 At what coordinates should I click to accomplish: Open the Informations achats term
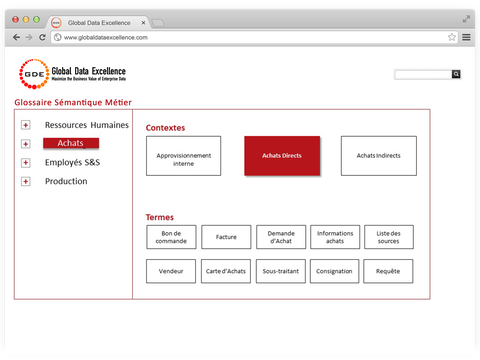pyautogui.click(x=335, y=237)
